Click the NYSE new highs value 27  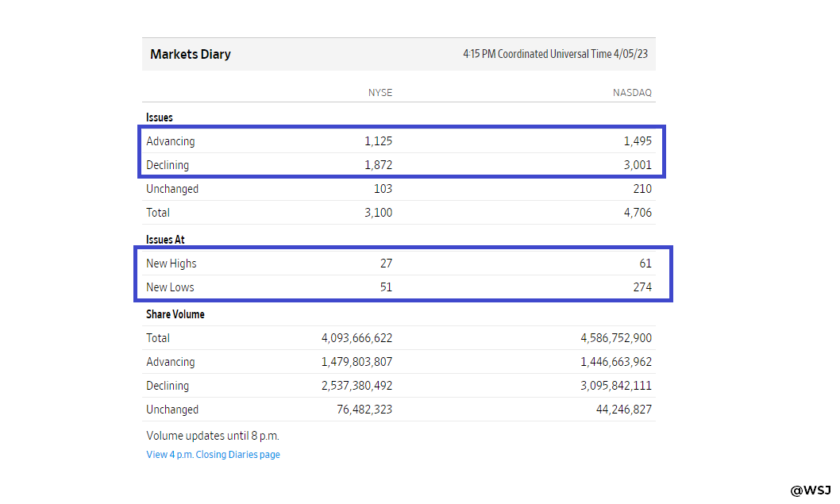point(386,264)
